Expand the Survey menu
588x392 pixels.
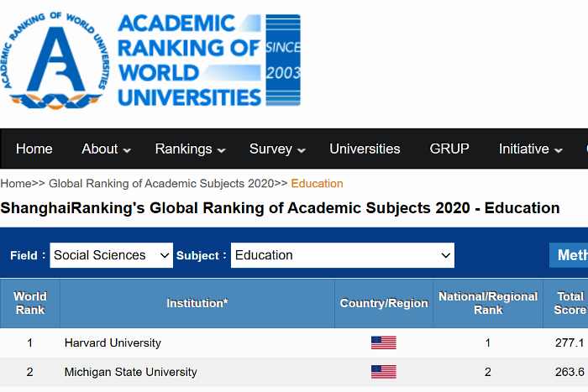pyautogui.click(x=277, y=149)
